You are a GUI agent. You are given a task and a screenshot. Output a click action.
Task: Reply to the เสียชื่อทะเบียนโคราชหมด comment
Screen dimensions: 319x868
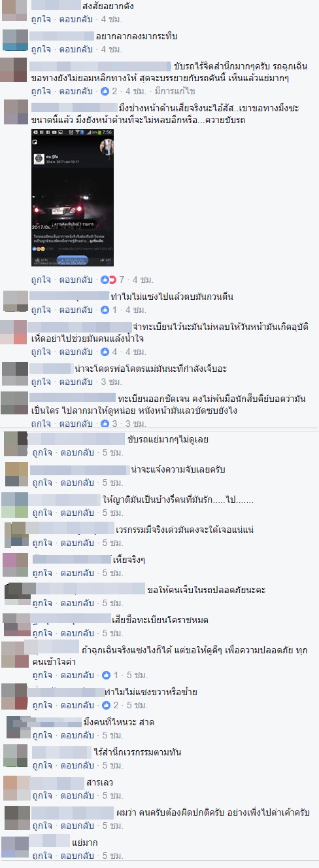pos(77,633)
